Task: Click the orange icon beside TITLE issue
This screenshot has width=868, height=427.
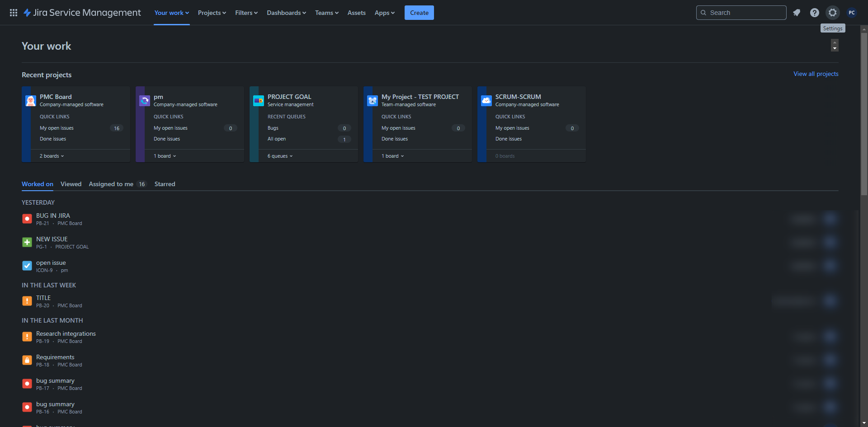Action: pos(27,301)
